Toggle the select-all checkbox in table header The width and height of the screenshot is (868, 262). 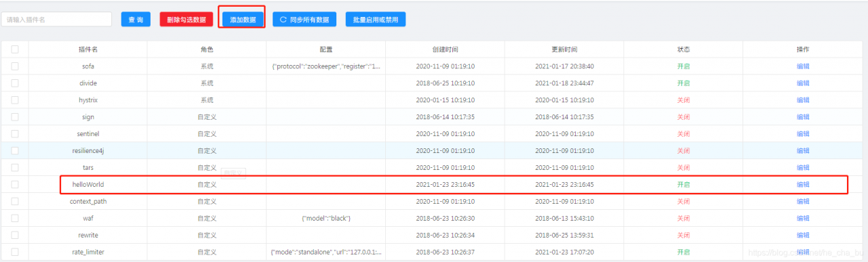click(x=15, y=49)
